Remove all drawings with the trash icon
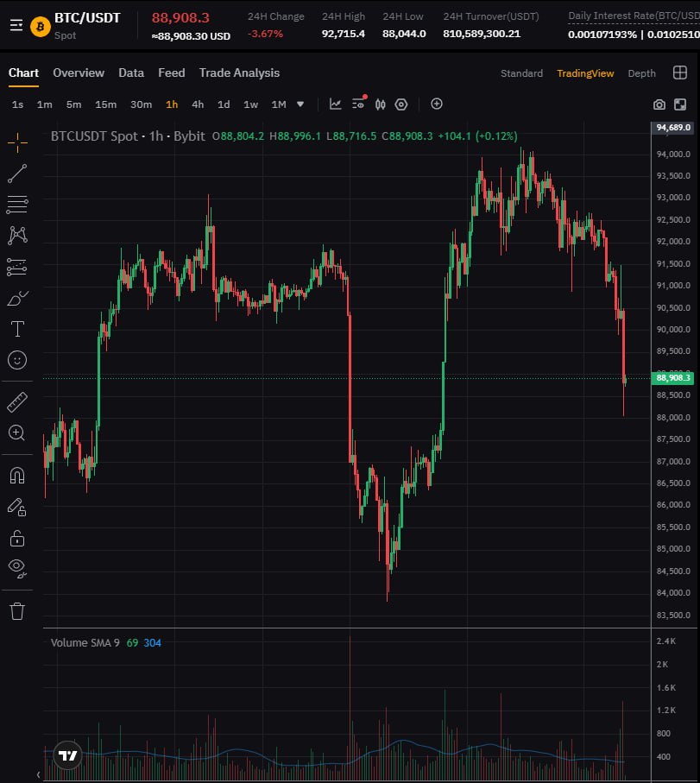 17,611
